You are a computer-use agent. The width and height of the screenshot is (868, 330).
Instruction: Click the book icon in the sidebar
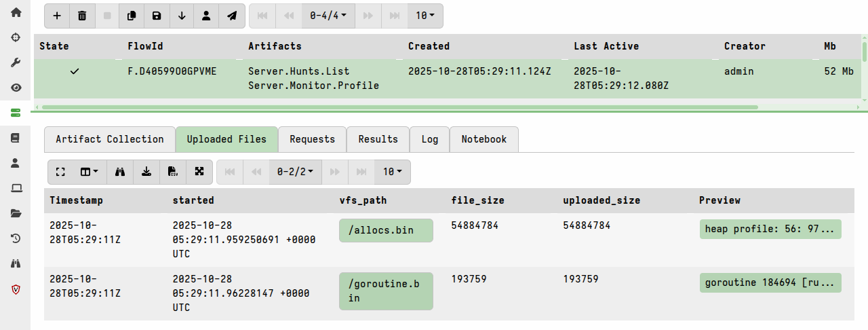coord(16,138)
